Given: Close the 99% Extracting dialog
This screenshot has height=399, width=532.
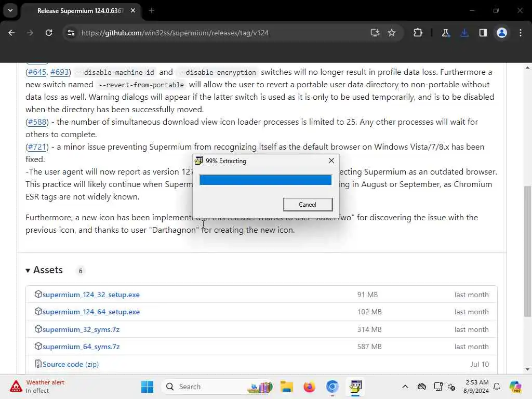Looking at the screenshot, I should pos(331,161).
